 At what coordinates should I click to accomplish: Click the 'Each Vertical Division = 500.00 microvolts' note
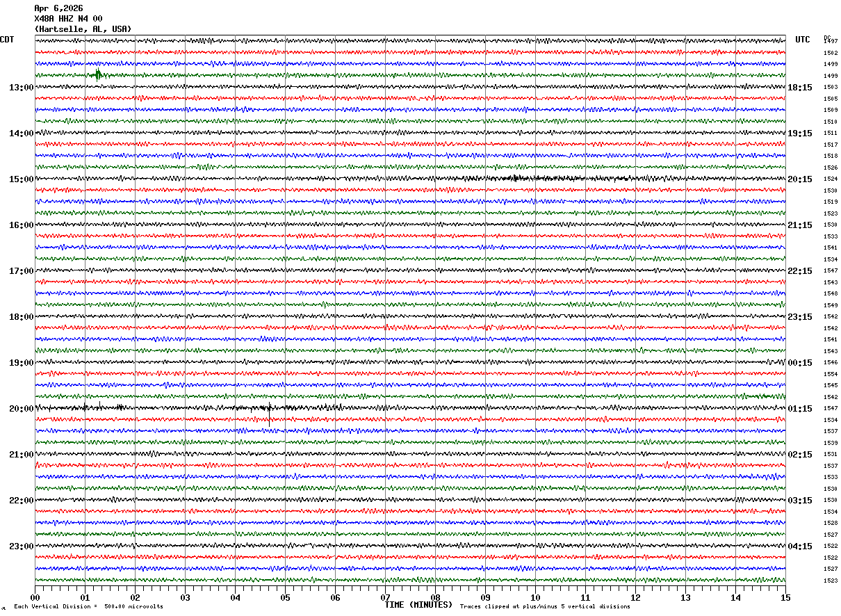pos(89,606)
